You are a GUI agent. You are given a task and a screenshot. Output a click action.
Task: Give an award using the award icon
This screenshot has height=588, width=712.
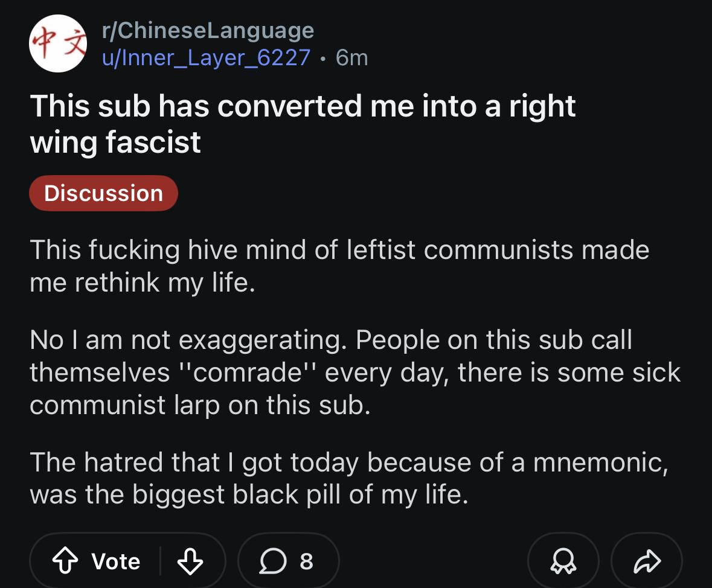[563, 561]
